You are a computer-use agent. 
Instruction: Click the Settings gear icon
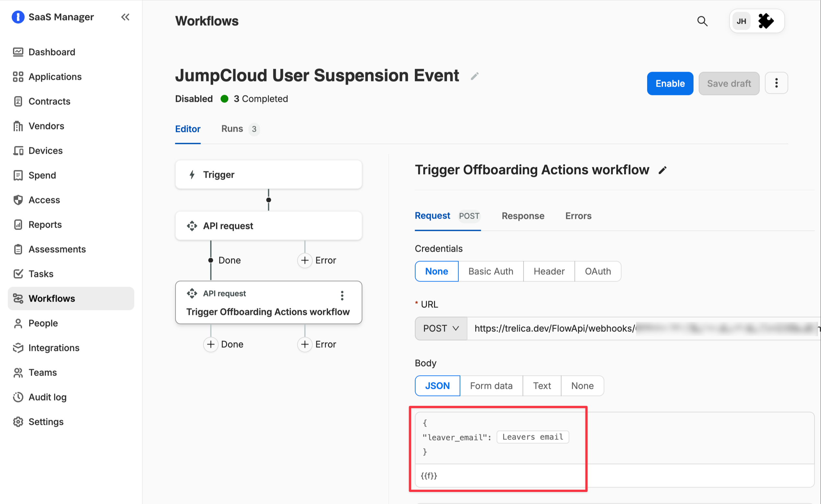click(18, 422)
